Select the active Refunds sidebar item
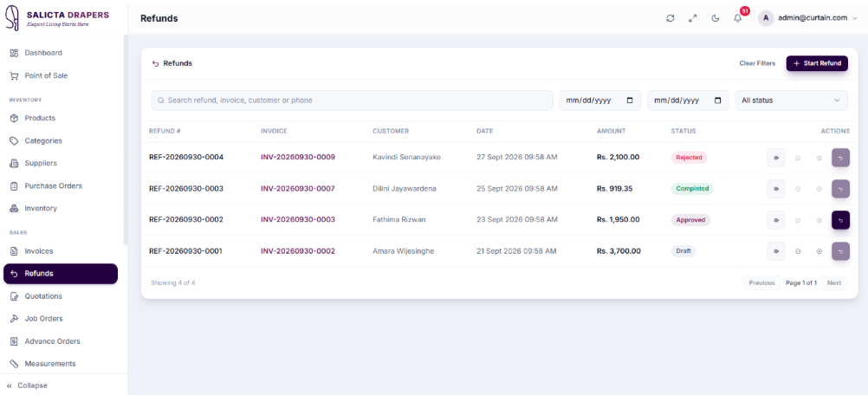 [61, 273]
